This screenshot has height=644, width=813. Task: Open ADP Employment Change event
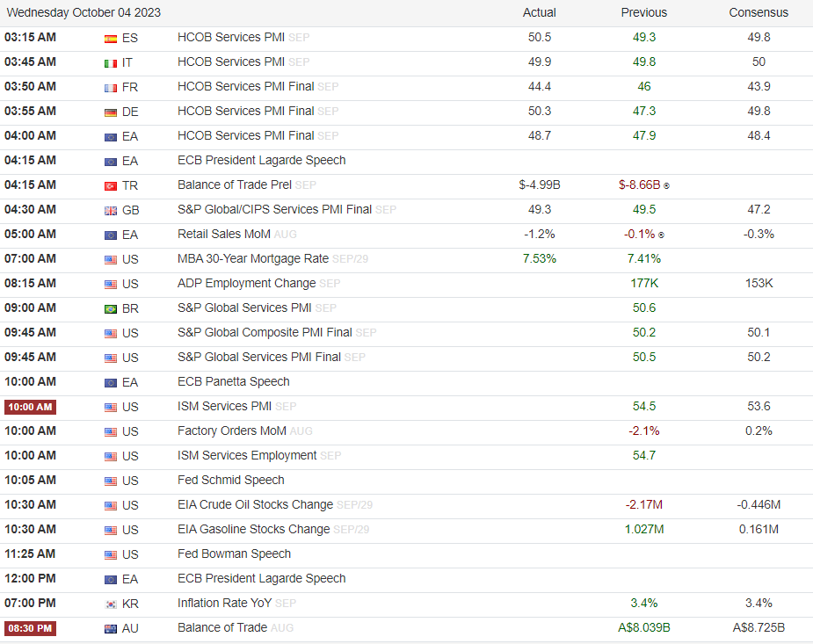tap(246, 284)
